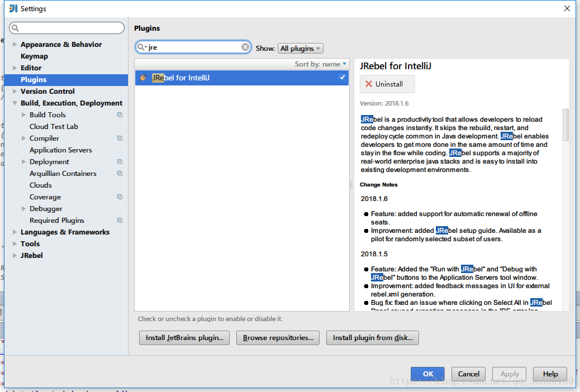Screen dimensions: 580x392
Task: Uncheck the JRebel for IntelliJ plugin checkbox
Action: [x=342, y=78]
